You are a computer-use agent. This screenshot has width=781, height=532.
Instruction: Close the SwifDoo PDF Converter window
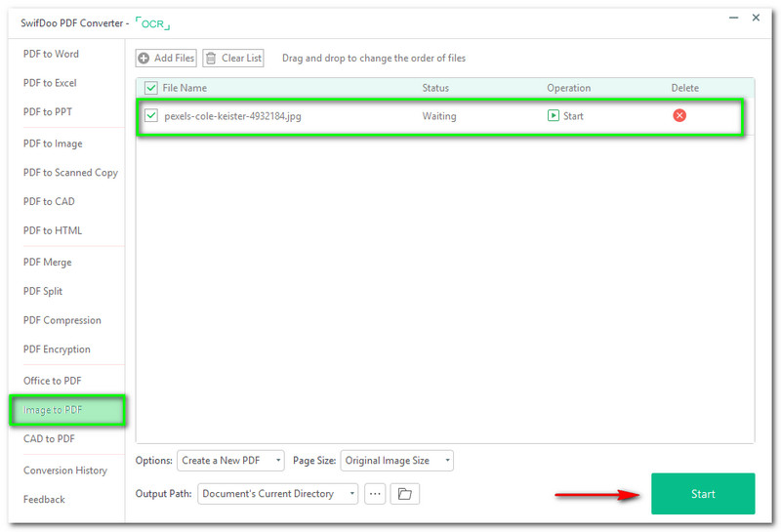[x=756, y=18]
